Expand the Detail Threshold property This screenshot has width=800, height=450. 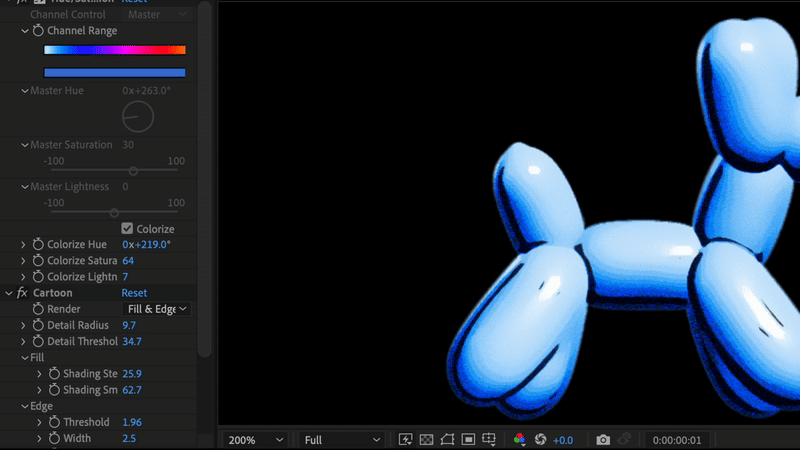(23, 341)
